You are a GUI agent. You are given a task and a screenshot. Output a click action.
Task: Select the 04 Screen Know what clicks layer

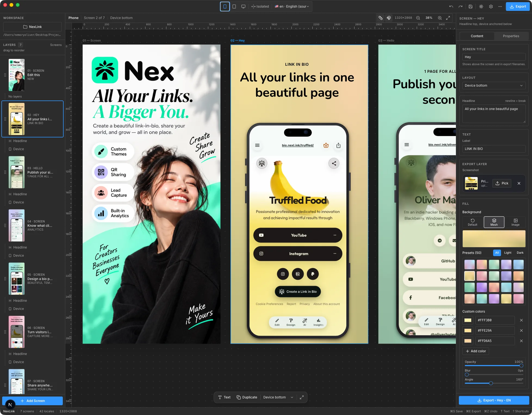point(32,225)
